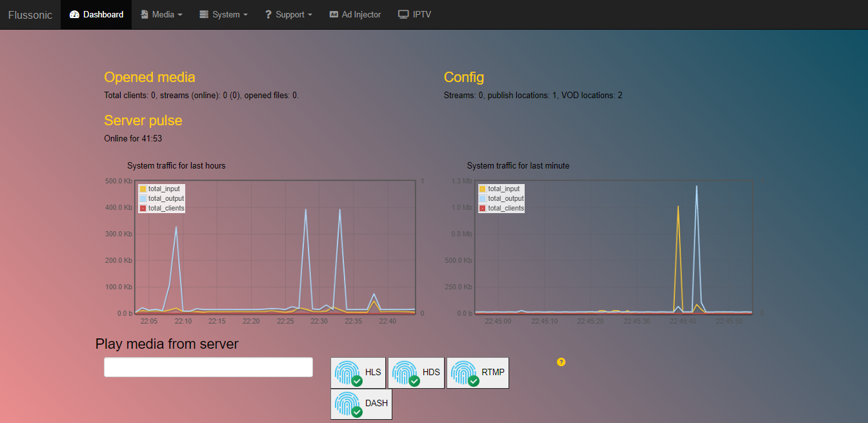Click the Media file icon
Viewport: 868px width, 423px height.
[145, 14]
